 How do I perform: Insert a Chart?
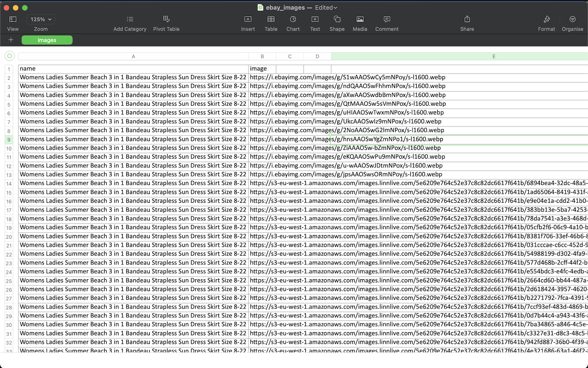(x=293, y=19)
